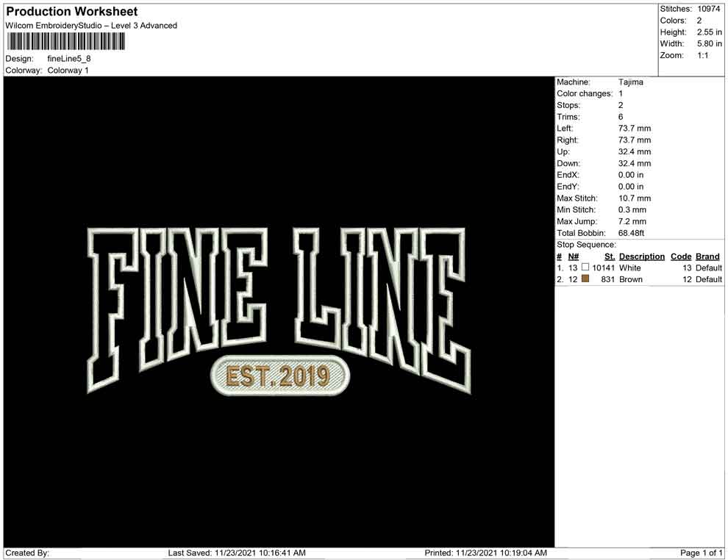Click the barcode under the worksheet title
The width and height of the screenshot is (728, 560).
[x=65, y=41]
